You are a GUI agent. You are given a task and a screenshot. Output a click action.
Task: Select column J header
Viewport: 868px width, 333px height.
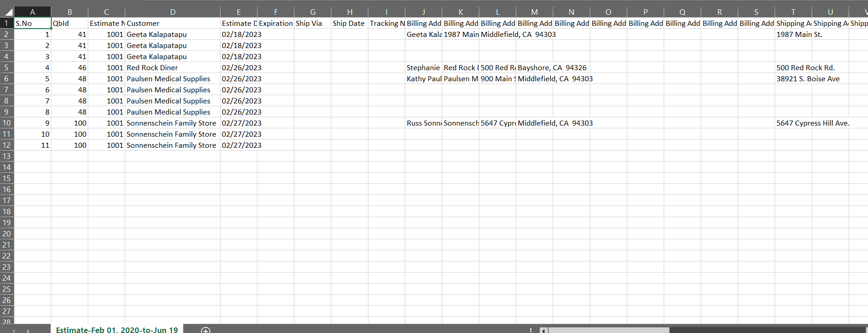click(424, 12)
